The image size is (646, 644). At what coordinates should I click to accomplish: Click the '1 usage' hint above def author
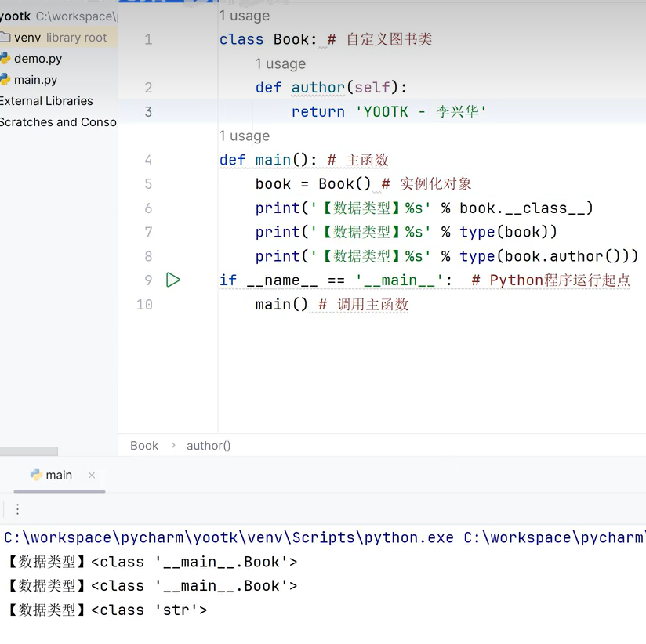[281, 63]
